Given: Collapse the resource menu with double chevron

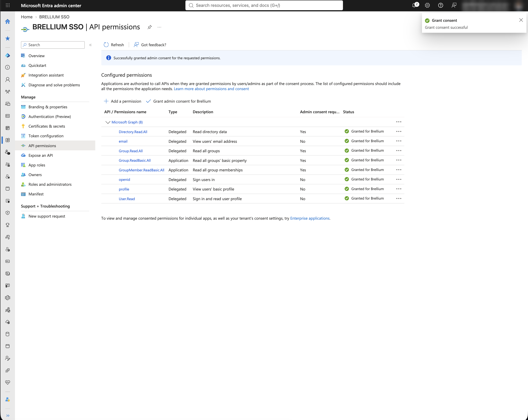Looking at the screenshot, I should (x=90, y=45).
